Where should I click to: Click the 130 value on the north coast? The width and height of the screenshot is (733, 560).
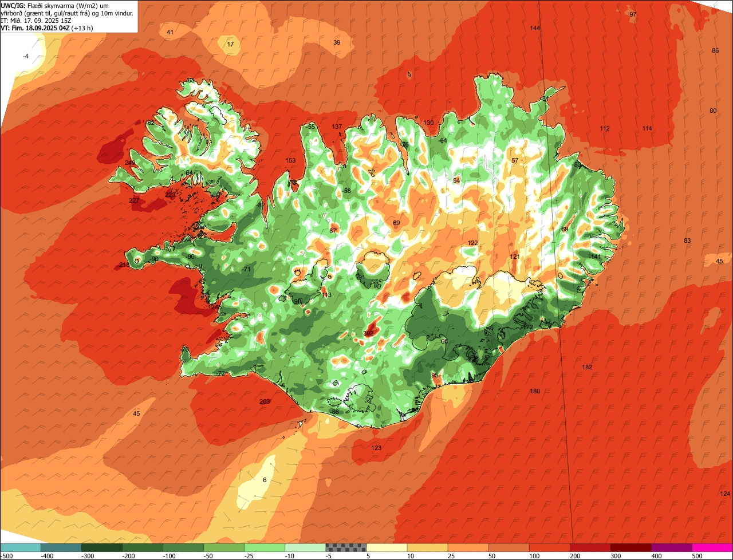428,123
